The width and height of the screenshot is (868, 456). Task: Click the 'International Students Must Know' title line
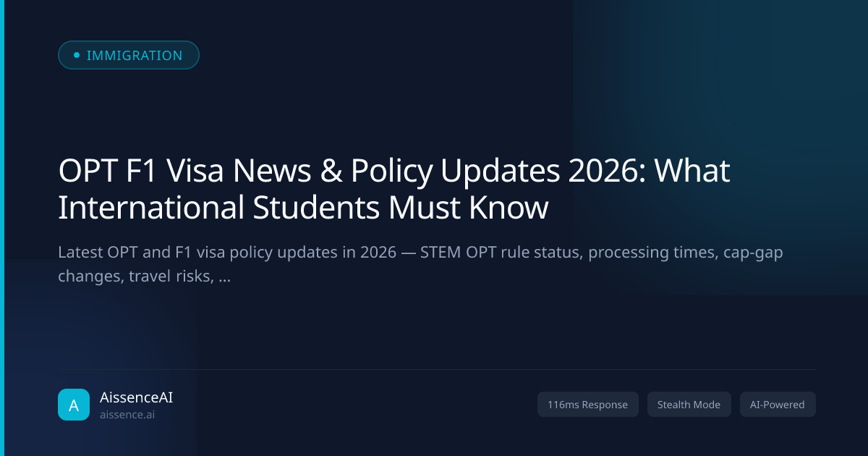[303, 208]
